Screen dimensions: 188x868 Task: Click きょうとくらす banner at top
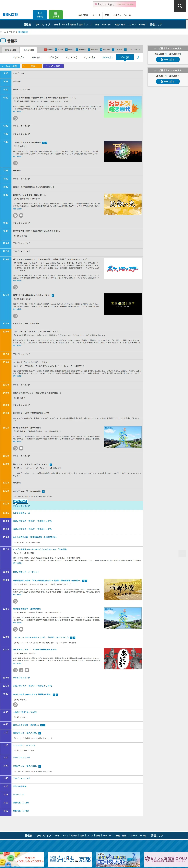115,4
